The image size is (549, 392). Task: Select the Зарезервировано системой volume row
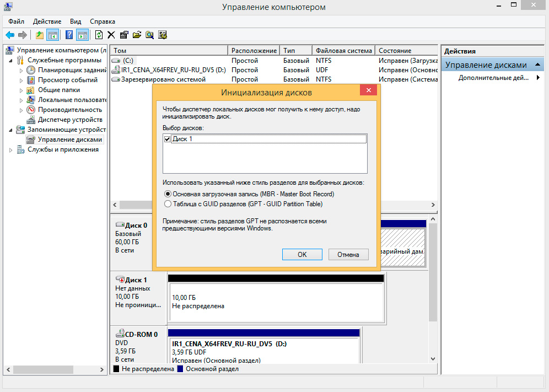pyautogui.click(x=274, y=79)
